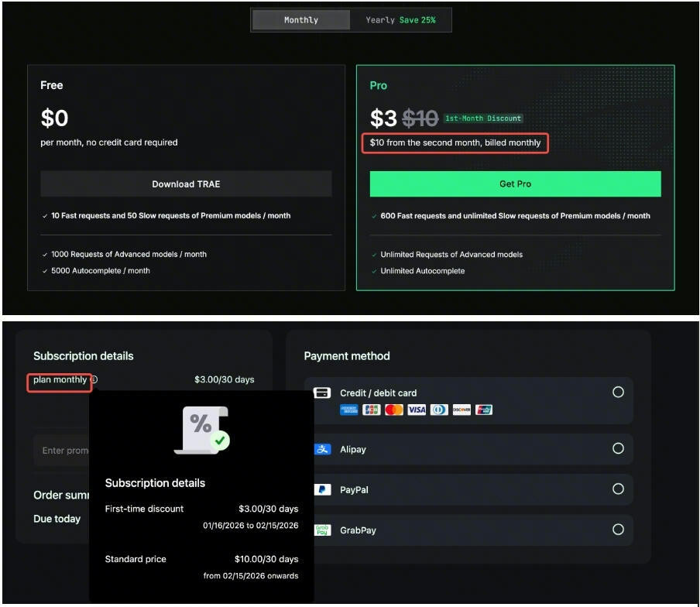Click the UnionPay card logo

coord(484,410)
